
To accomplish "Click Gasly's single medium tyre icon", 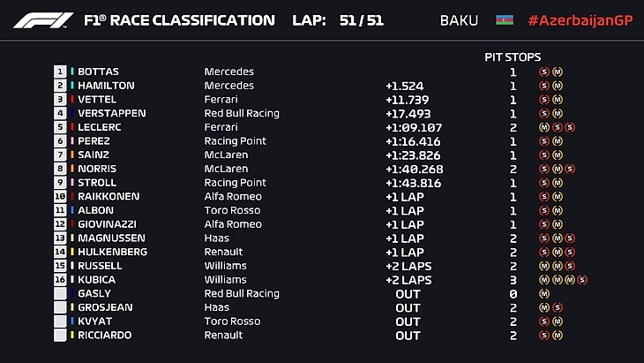I will (544, 293).
